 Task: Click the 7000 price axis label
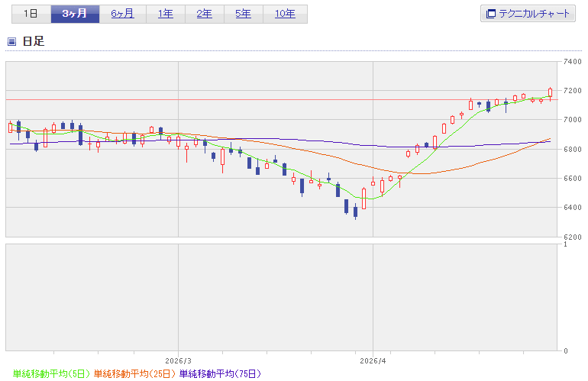coord(573,120)
